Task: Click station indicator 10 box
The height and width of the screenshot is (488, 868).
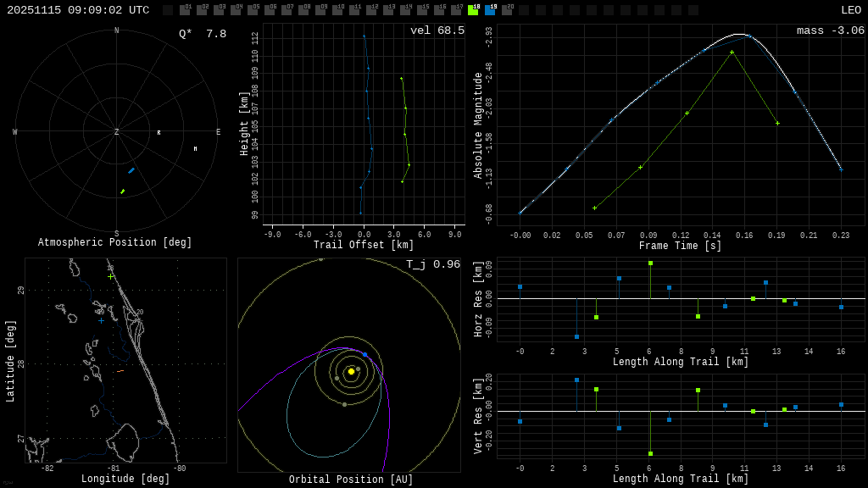Action: click(337, 9)
